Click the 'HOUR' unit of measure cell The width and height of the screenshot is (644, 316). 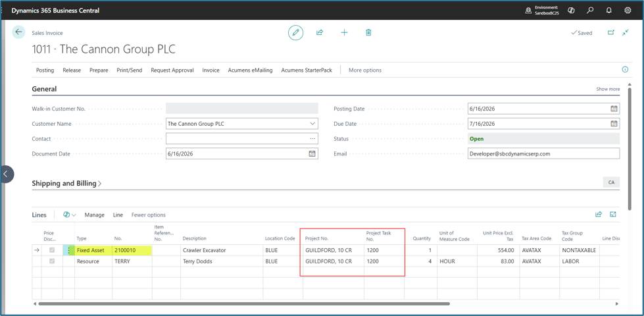point(457,261)
